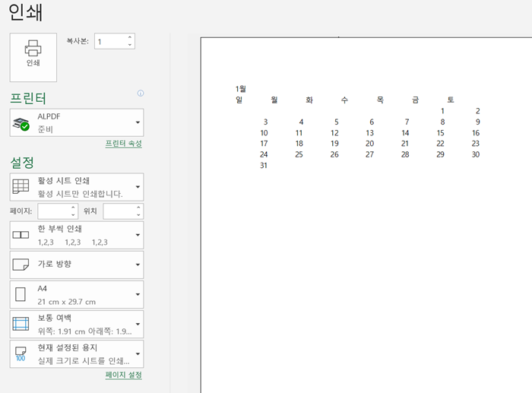The width and height of the screenshot is (532, 393).
Task: Click 수 weekday header in preview
Action: click(x=344, y=100)
